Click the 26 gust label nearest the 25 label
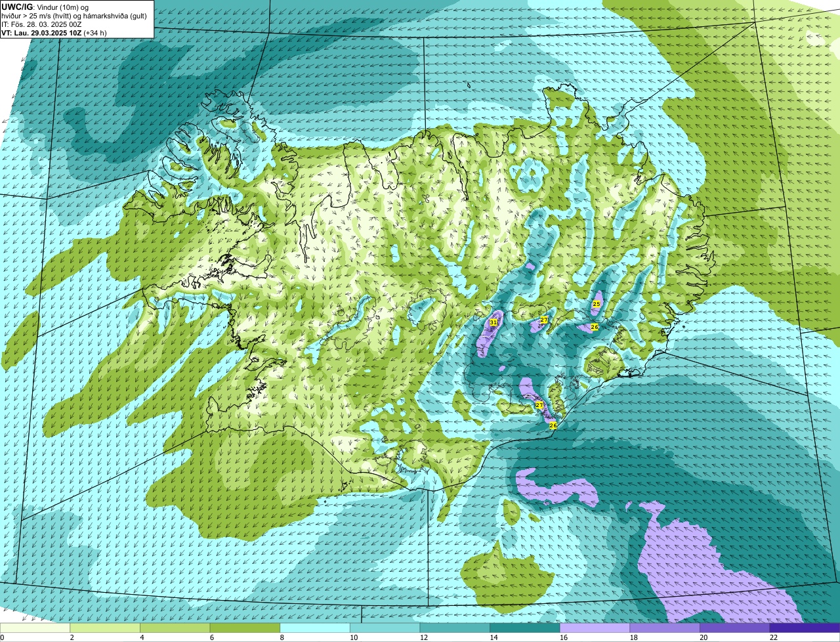Screen dimensions: 840x642 pyautogui.click(x=595, y=327)
